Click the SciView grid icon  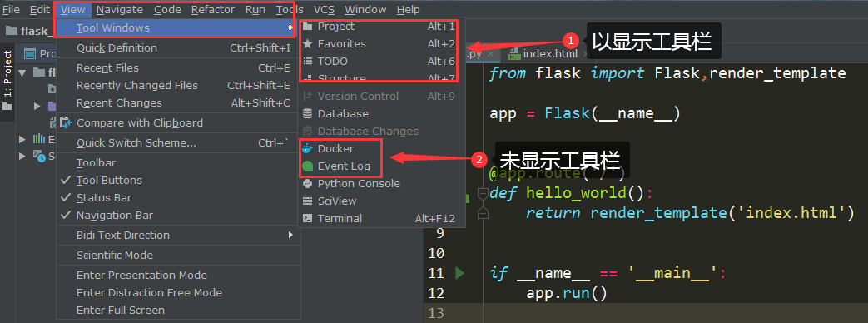(x=307, y=201)
